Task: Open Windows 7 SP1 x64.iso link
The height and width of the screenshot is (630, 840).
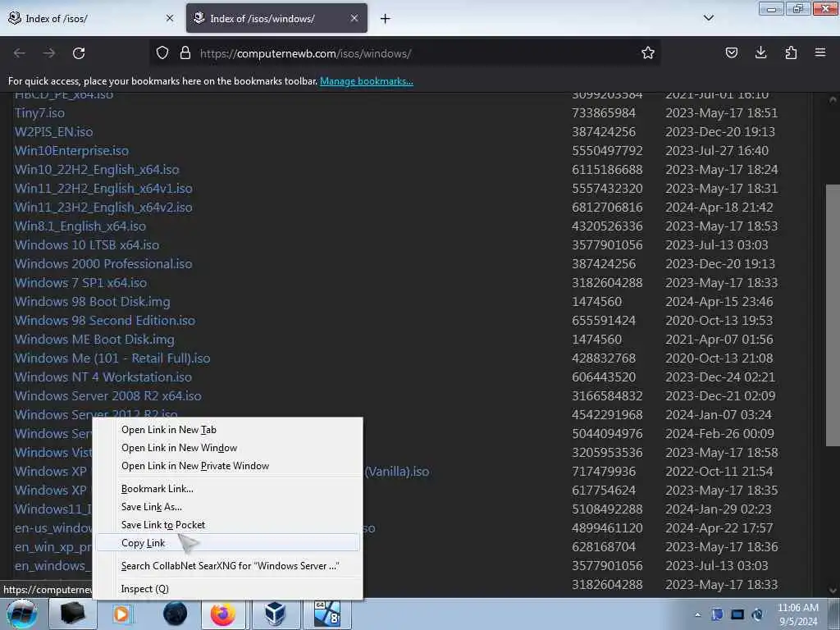Action: click(x=80, y=282)
